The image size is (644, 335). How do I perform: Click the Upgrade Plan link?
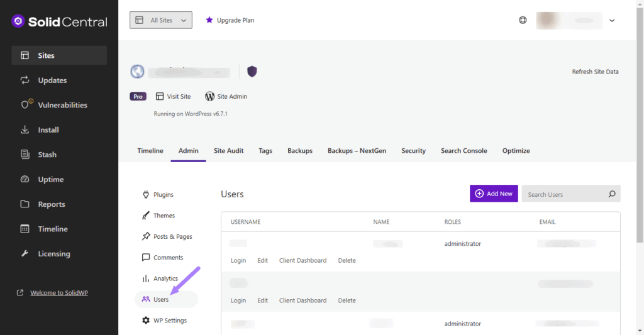click(x=230, y=20)
